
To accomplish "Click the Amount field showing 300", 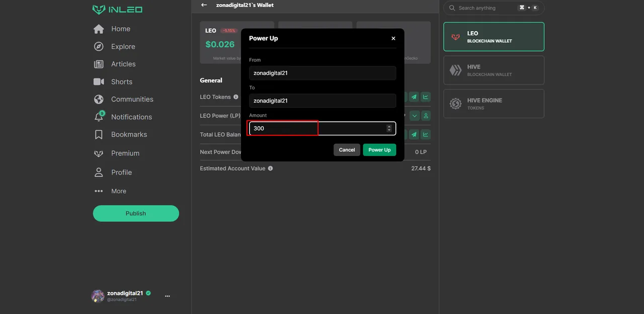I will click(x=323, y=128).
